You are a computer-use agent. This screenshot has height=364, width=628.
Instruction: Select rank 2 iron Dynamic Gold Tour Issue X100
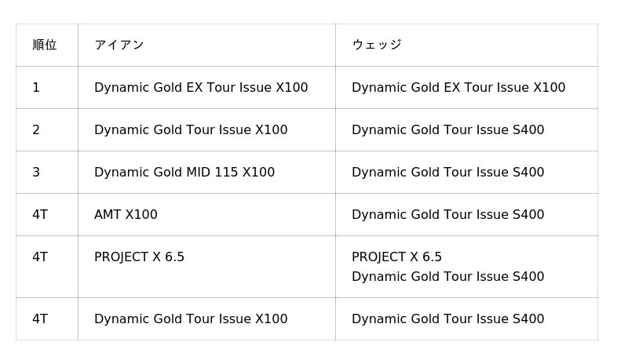(191, 129)
